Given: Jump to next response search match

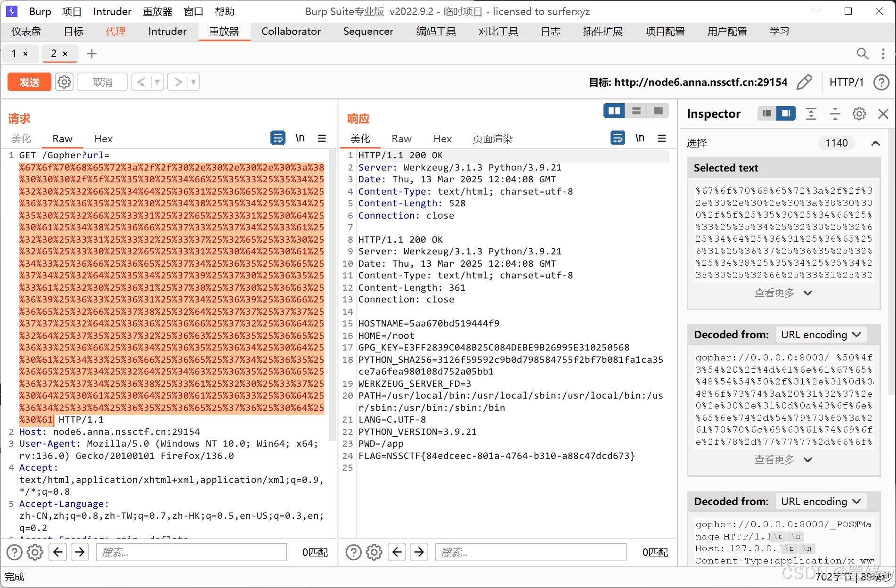Looking at the screenshot, I should point(419,552).
